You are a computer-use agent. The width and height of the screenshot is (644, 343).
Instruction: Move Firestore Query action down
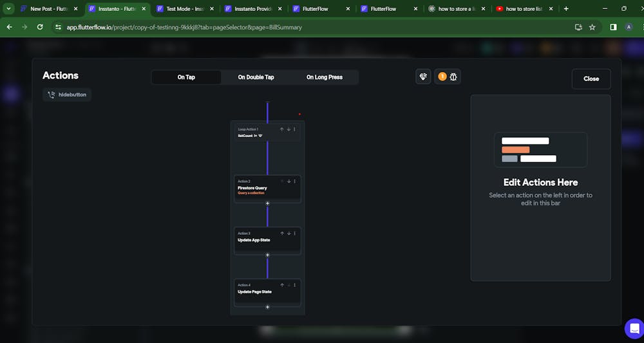(x=289, y=181)
